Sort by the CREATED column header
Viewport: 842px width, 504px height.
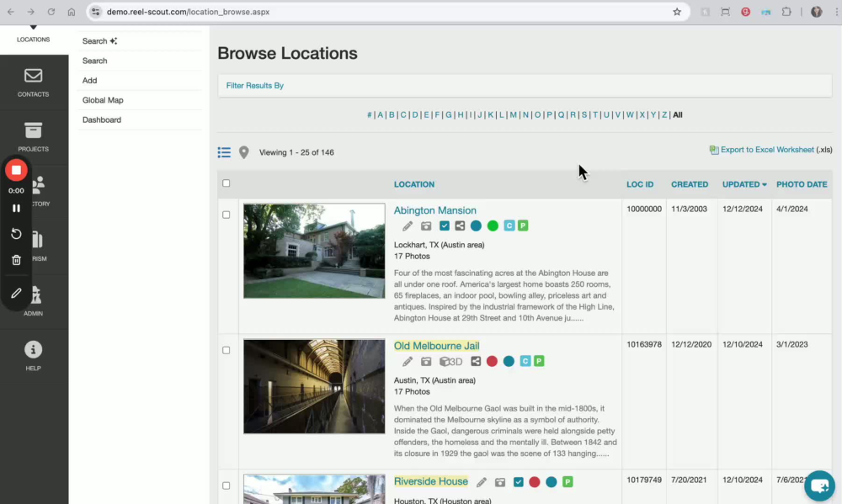pyautogui.click(x=690, y=184)
